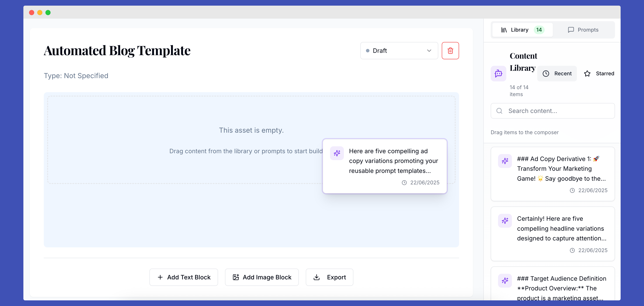Click sparkle icon on headline variations card

coord(505,221)
